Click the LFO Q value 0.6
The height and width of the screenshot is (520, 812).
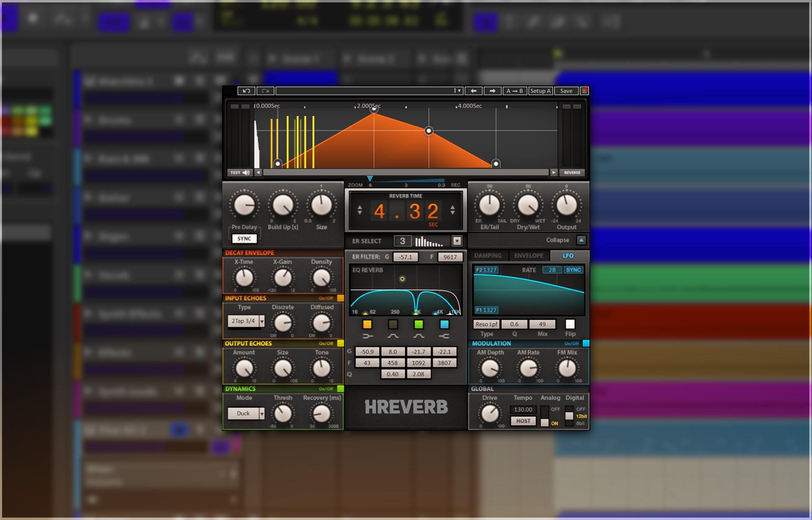click(514, 324)
